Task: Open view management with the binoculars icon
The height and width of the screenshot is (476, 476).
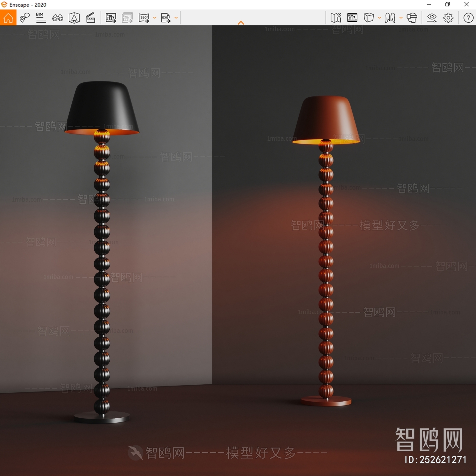Action: point(57,18)
